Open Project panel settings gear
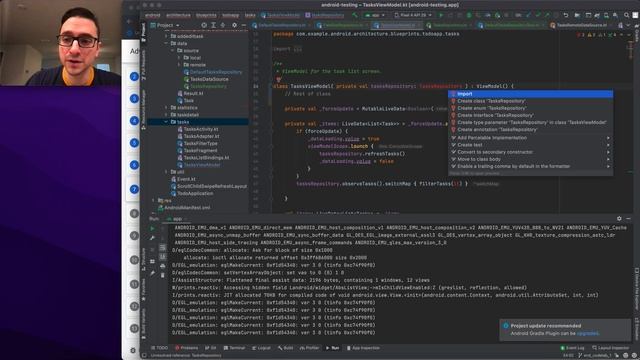The image size is (640, 360). [234, 25]
